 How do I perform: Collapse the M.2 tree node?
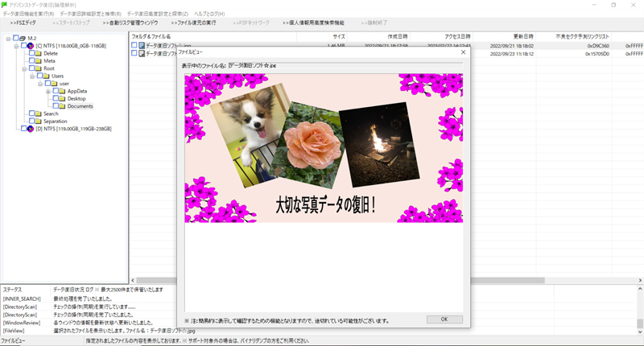tap(8, 39)
